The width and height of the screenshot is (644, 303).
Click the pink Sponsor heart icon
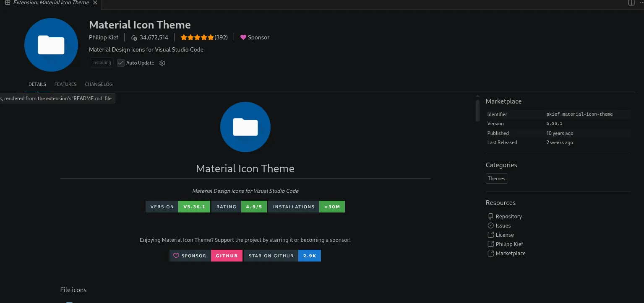[x=243, y=37]
